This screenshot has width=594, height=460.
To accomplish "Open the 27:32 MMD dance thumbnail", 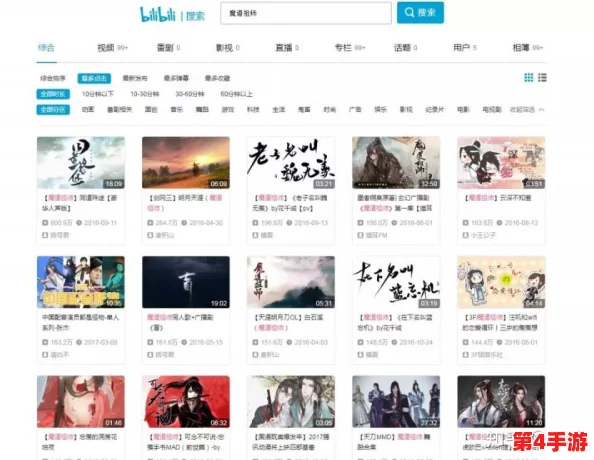I will coord(396,402).
